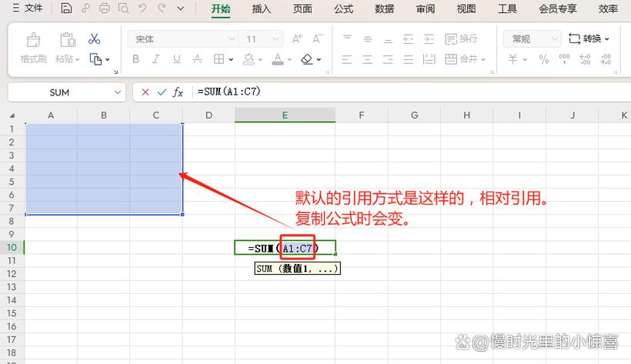Switch to the 插入 (Insert) tab
This screenshot has height=364, width=631.
coord(262,8)
